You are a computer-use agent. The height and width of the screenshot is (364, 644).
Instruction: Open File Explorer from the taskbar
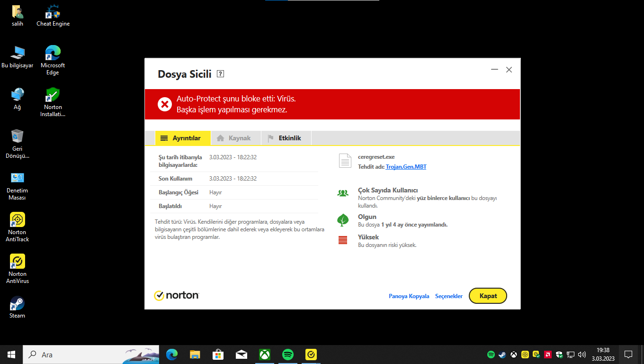click(195, 355)
